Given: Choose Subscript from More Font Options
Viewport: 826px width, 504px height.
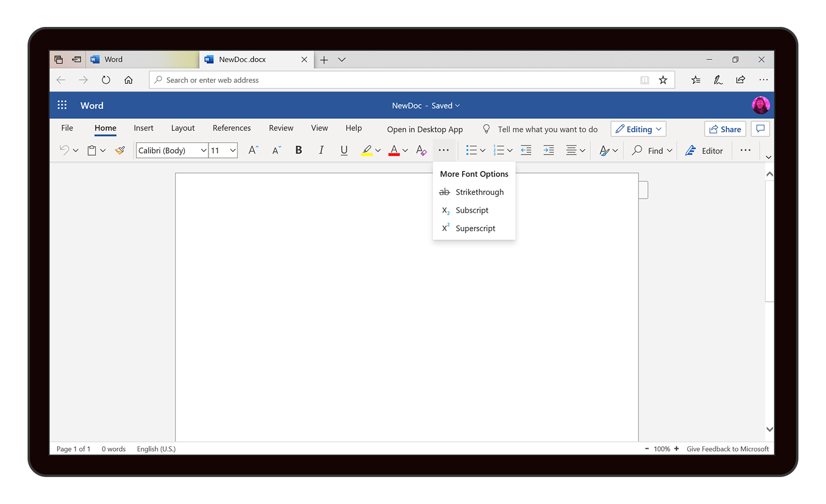Looking at the screenshot, I should [474, 210].
